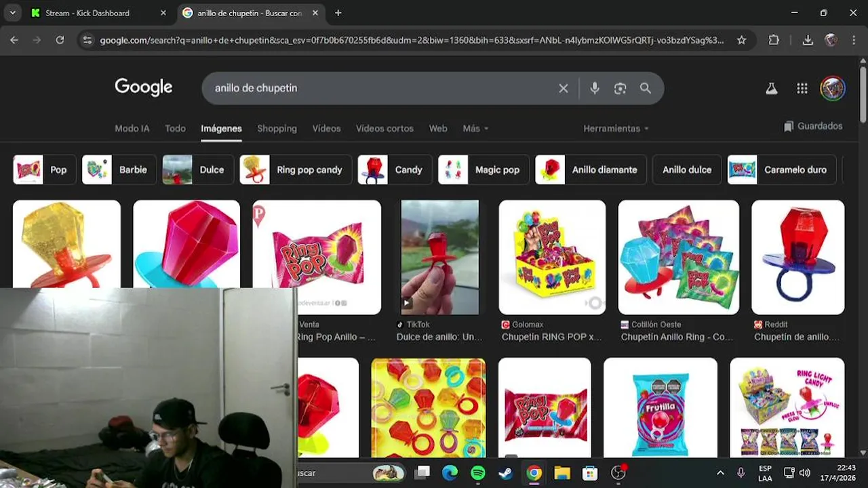The height and width of the screenshot is (488, 868).
Task: Open the Google apps grid icon
Action: pyautogui.click(x=802, y=88)
